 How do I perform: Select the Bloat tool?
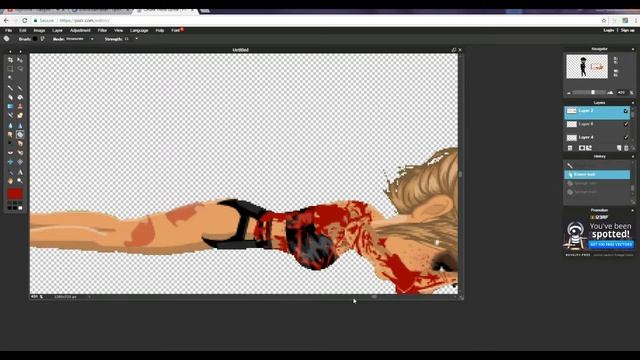coord(10,162)
